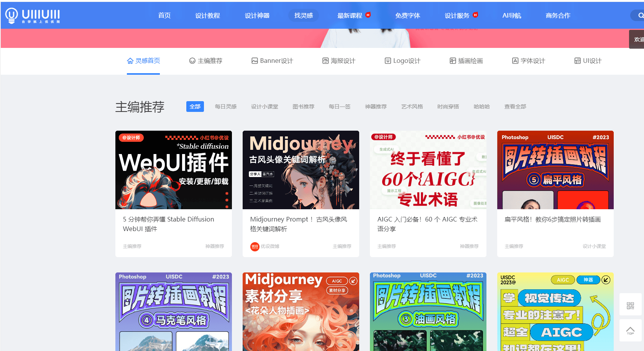This screenshot has height=351, width=644.
Task: Click the QR code icon on the right
Action: pyautogui.click(x=630, y=305)
